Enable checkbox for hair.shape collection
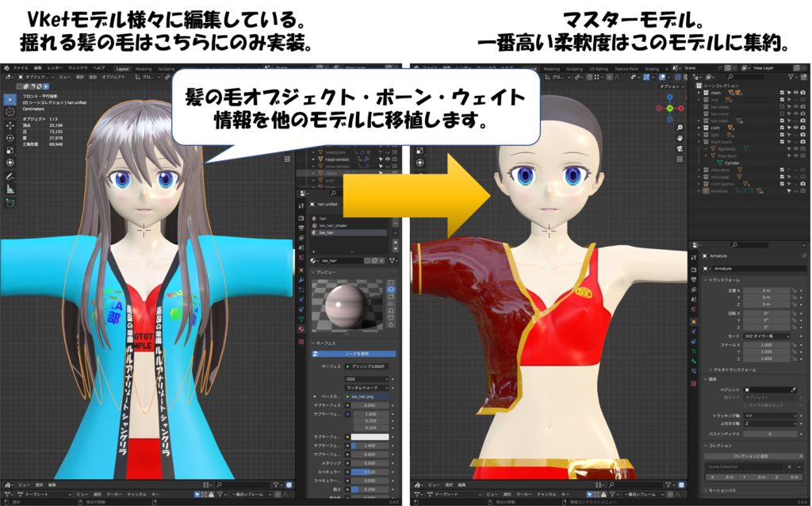 (782, 107)
